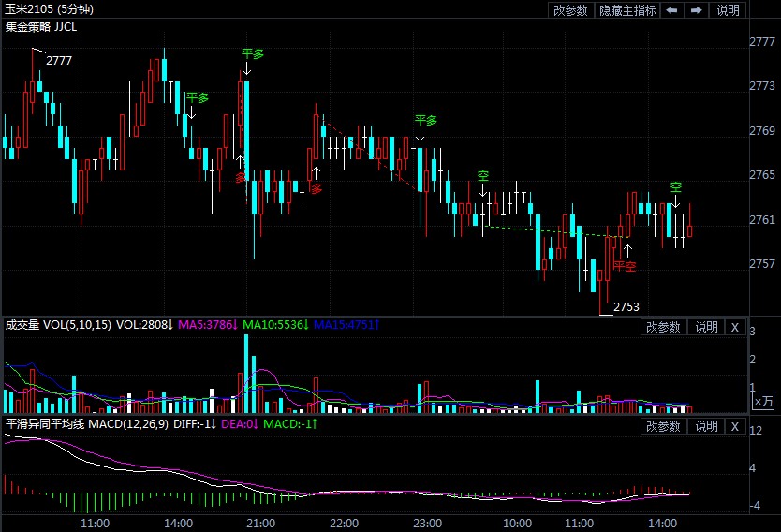Click the 平多 signal near 23:00
The width and height of the screenshot is (781, 532).
[426, 120]
